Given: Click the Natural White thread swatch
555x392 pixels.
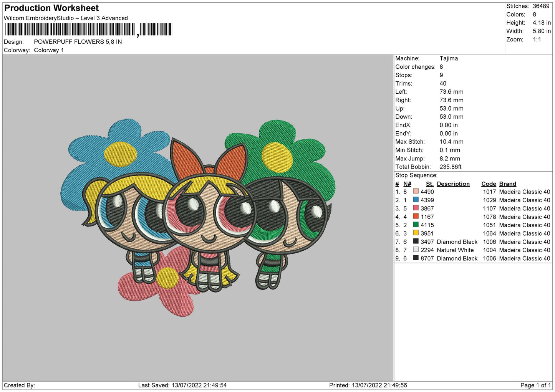Looking at the screenshot, I should (416, 250).
